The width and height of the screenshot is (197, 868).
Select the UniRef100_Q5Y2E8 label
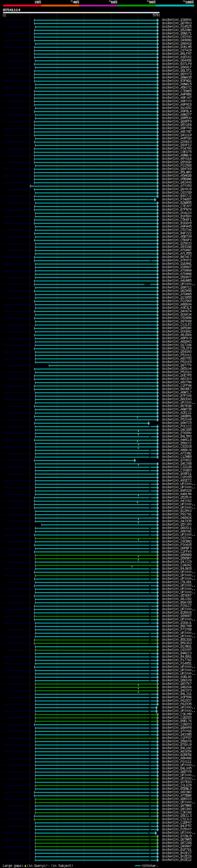click(177, 125)
